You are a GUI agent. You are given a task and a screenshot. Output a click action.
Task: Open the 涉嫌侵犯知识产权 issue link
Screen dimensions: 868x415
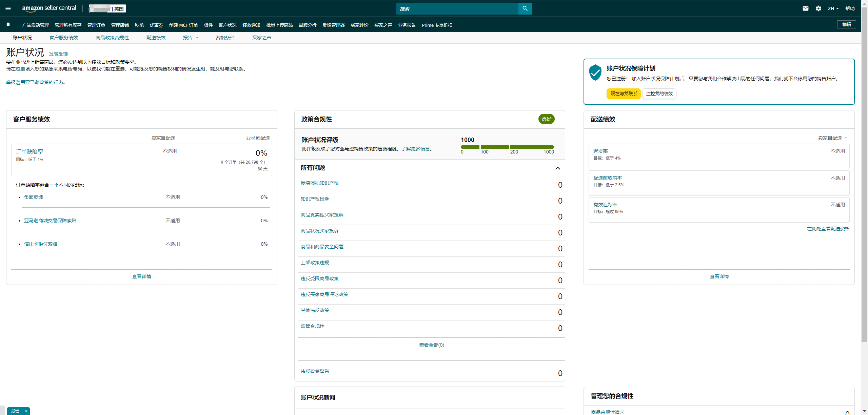pyautogui.click(x=319, y=183)
